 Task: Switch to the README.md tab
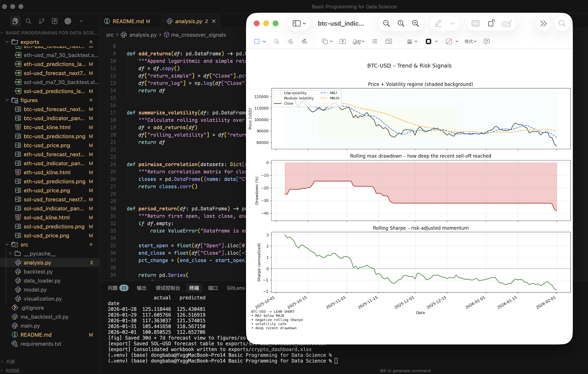tap(128, 21)
